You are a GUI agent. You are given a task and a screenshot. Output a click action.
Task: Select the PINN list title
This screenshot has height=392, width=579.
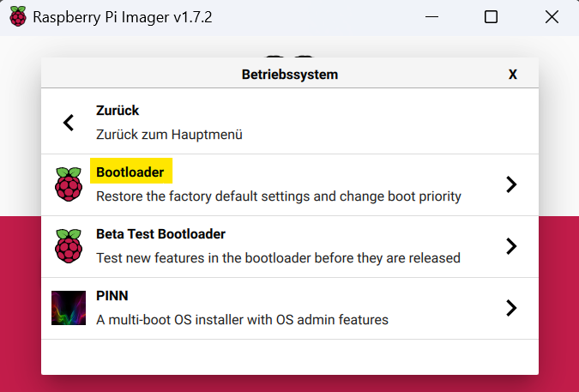[112, 296]
